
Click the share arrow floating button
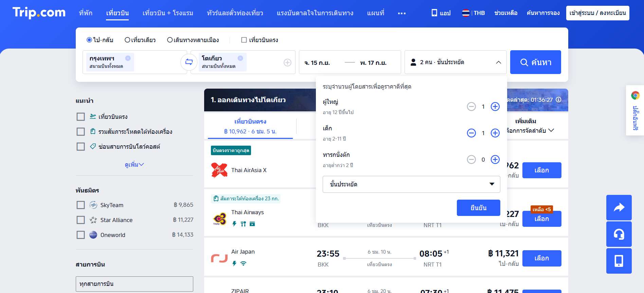tap(619, 207)
